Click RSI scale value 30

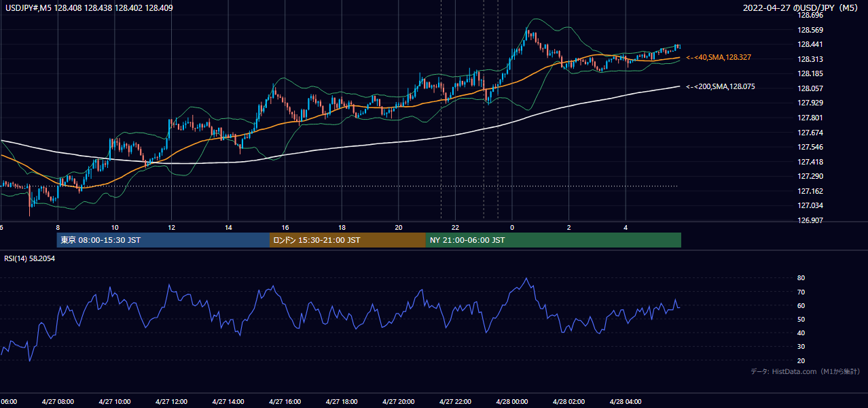(801, 347)
